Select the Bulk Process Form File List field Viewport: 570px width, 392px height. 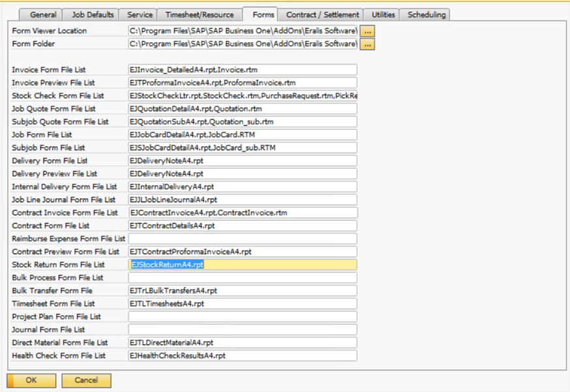click(243, 278)
